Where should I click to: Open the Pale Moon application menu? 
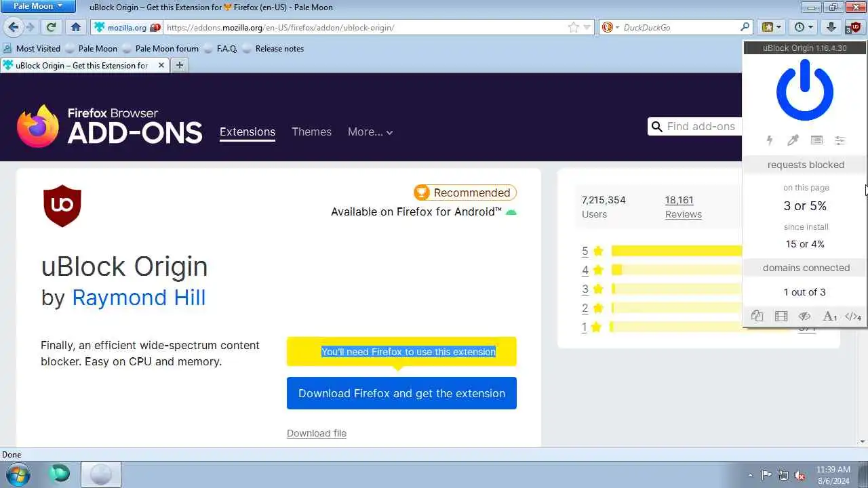[x=38, y=6]
